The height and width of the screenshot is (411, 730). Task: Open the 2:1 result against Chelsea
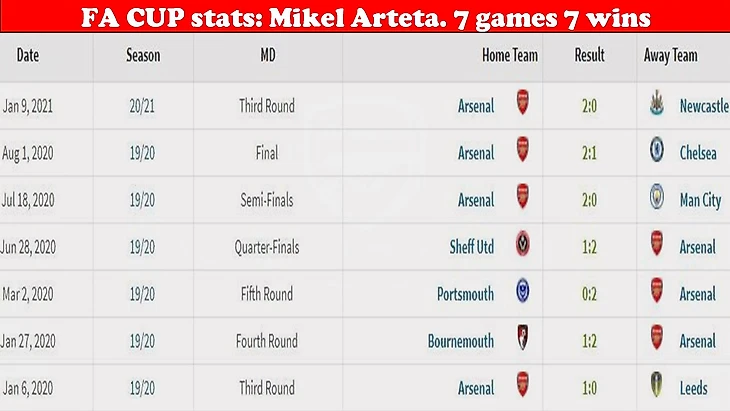tap(589, 153)
